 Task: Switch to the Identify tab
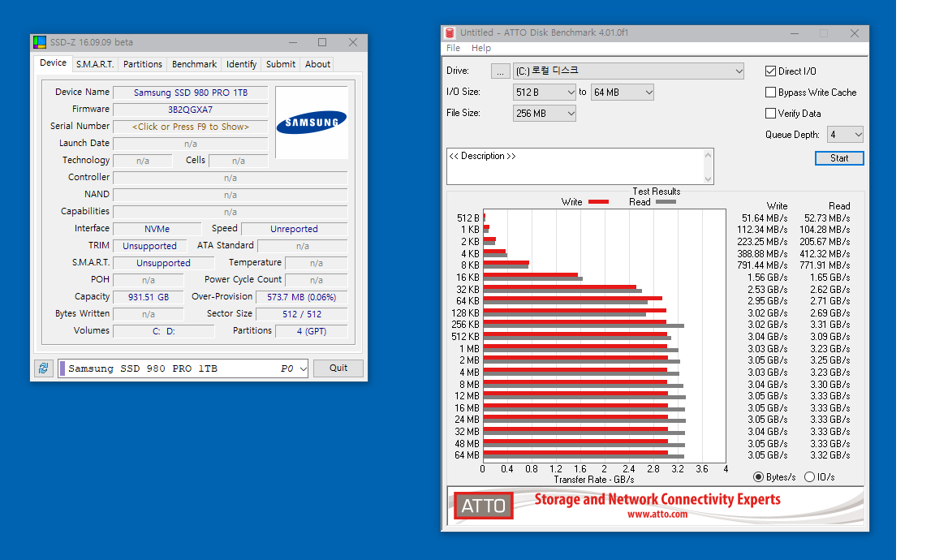point(242,64)
